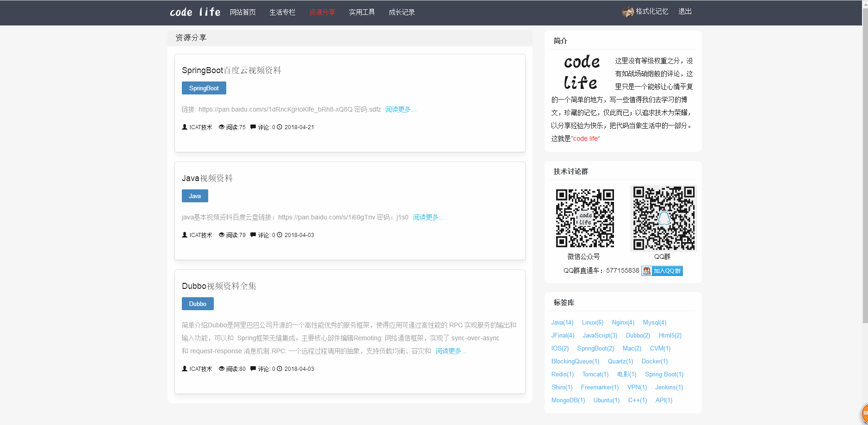Select Nginx(4) tag

click(623, 322)
